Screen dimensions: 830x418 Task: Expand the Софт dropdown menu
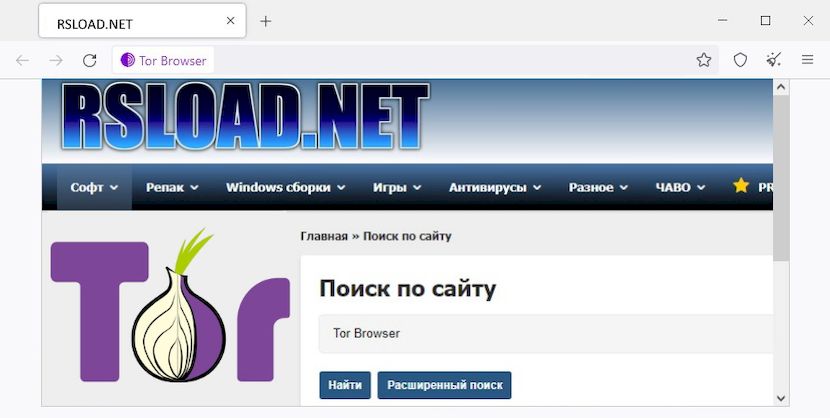(x=94, y=187)
